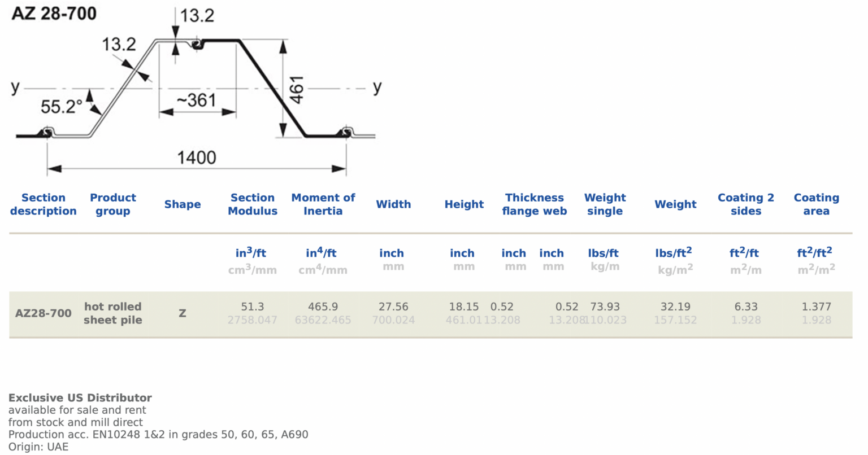
Task: Click the 1400 dimension in the drawing
Action: tap(197, 157)
